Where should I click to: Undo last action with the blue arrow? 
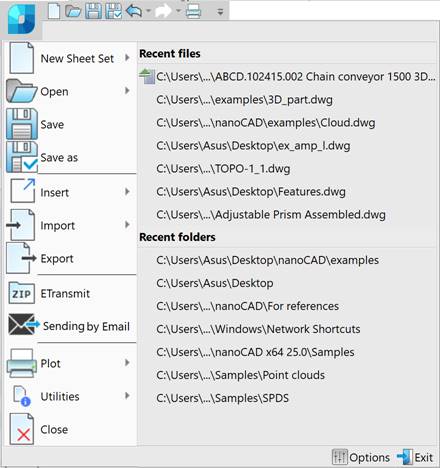(x=134, y=11)
